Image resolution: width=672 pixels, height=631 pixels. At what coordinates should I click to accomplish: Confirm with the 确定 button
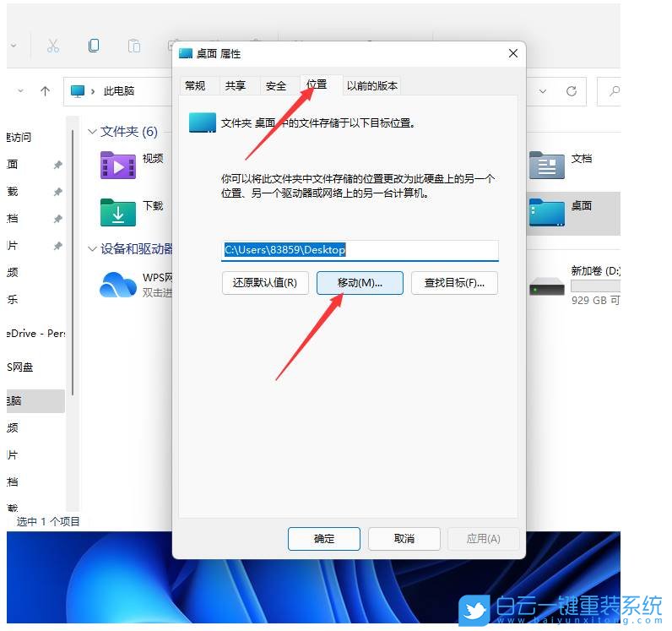pos(323,539)
